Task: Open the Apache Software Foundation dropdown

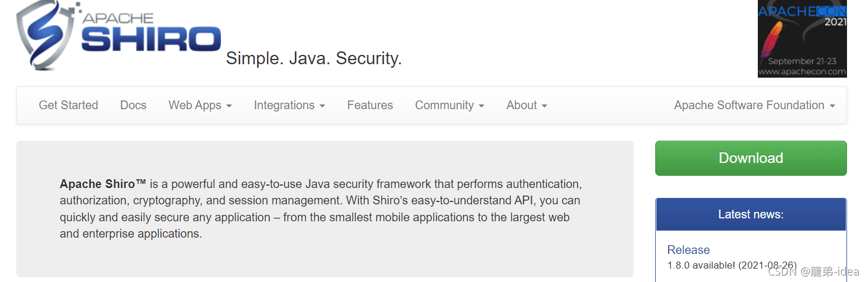Action: [x=754, y=105]
